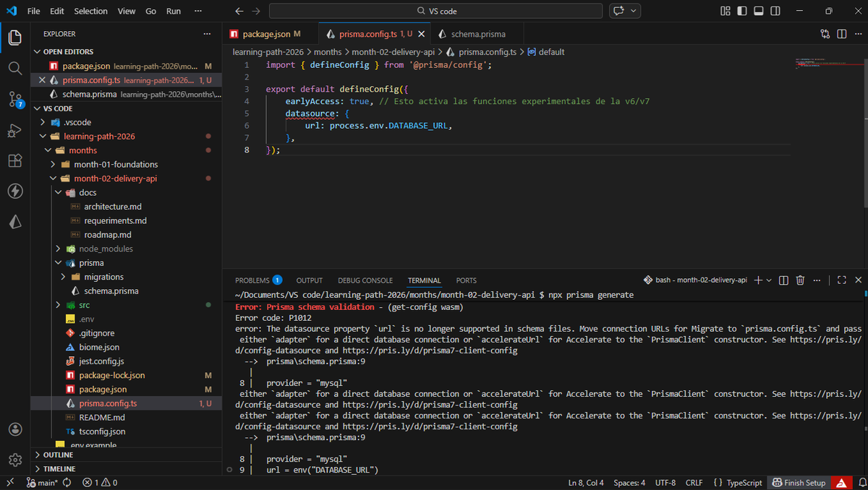Screen dimensions: 868x490
Task: Open terminal panel More Actions ellipsis
Action: point(817,280)
